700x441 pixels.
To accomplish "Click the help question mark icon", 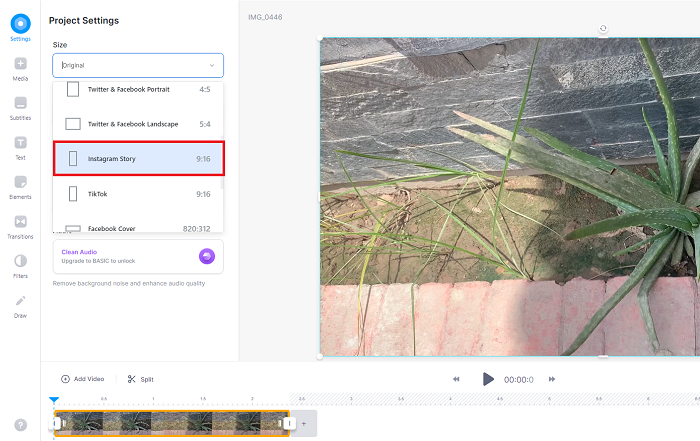I will click(x=21, y=425).
